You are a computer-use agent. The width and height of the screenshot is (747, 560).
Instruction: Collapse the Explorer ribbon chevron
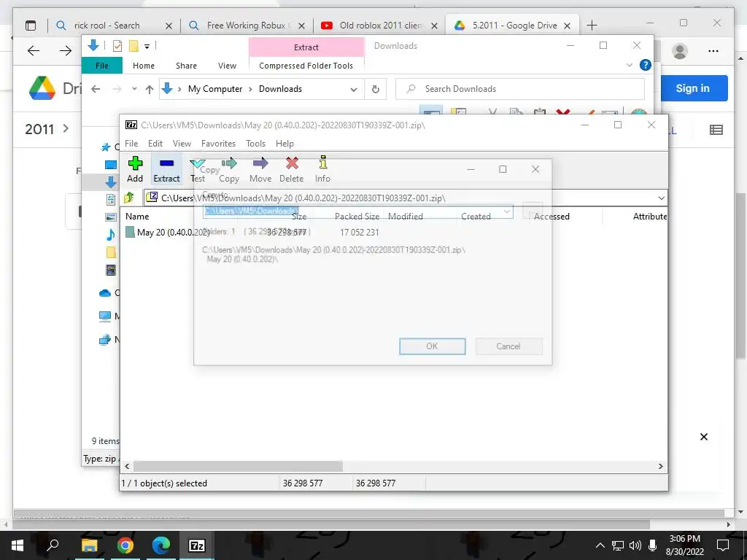[x=630, y=65]
